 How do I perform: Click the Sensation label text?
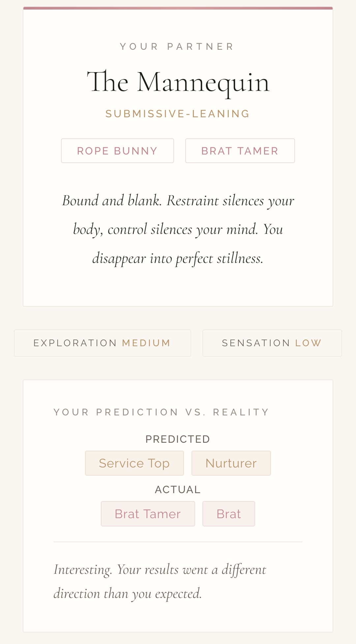(x=256, y=343)
